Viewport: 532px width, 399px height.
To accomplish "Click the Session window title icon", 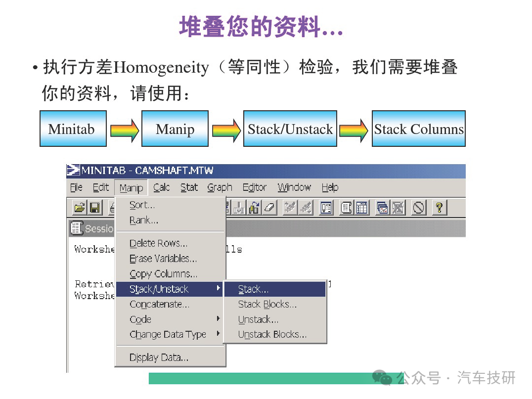I will click(x=76, y=228).
